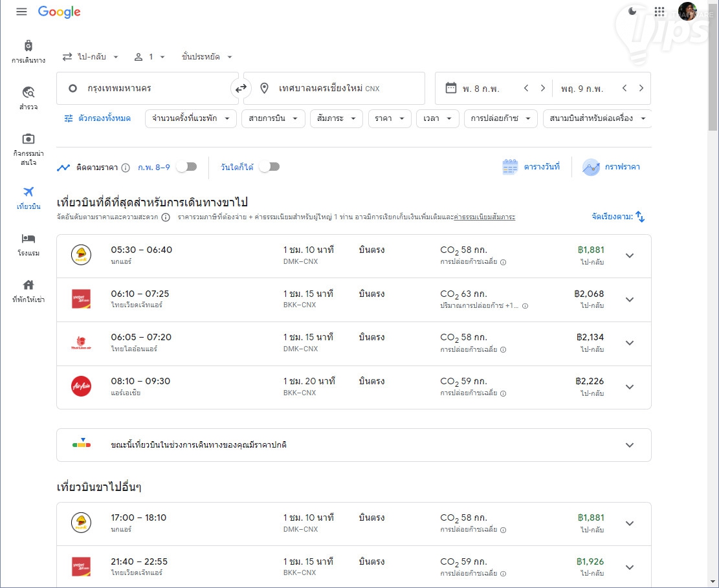This screenshot has height=588, width=719.
Task: Open the Google apps grid icon
Action: coord(659,12)
